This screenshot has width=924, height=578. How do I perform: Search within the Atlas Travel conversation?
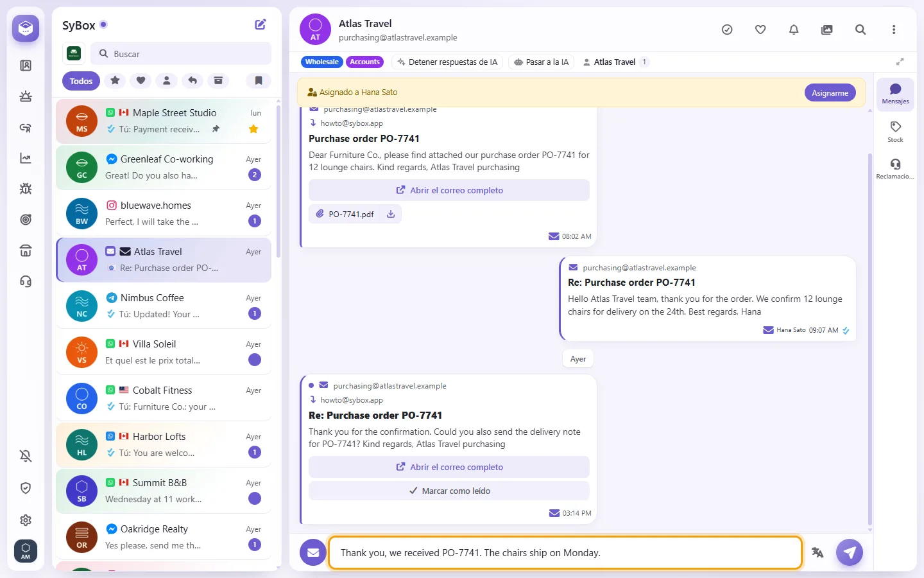click(860, 30)
